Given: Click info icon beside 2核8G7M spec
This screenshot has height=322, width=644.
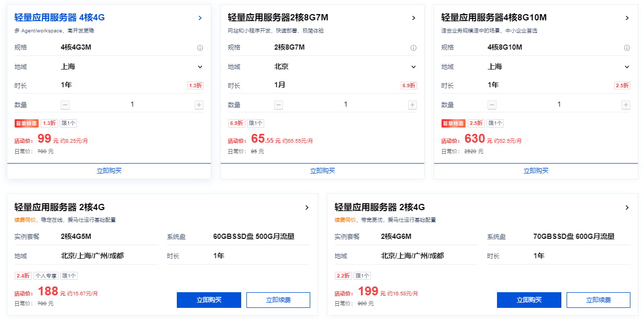Looking at the screenshot, I should [x=413, y=48].
